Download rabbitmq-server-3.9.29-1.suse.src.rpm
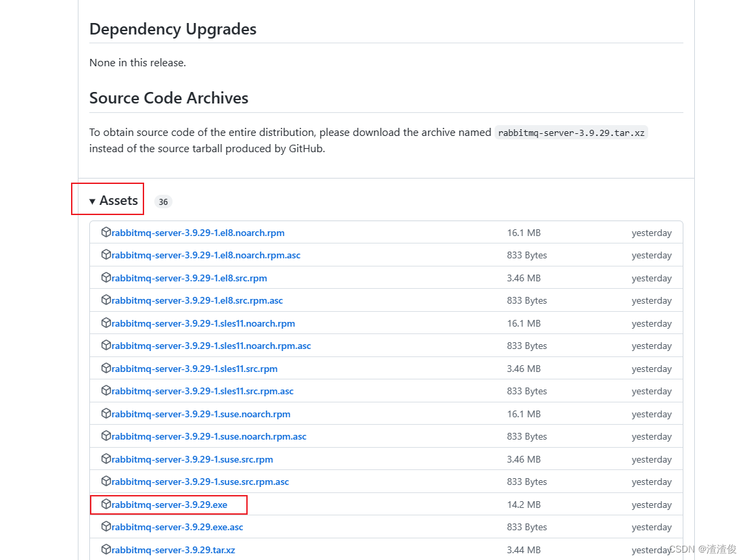Image resolution: width=747 pixels, height=560 pixels. 192,459
